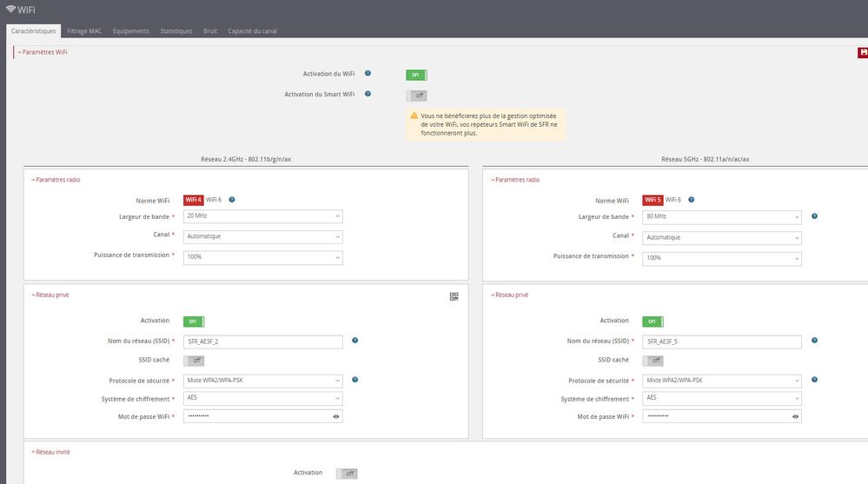
Task: Switch to the Filtrage MAC tab
Action: [x=84, y=31]
